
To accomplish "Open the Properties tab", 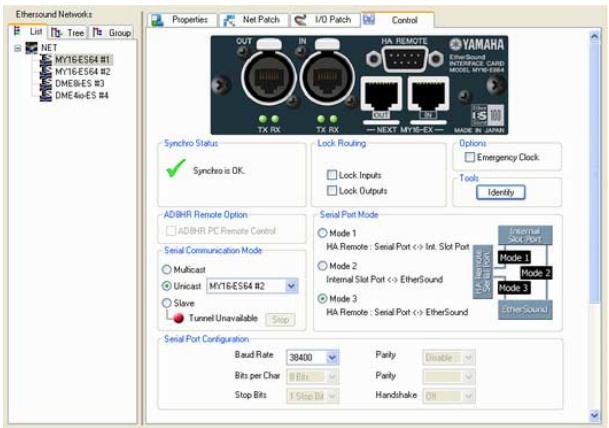I will [x=183, y=20].
